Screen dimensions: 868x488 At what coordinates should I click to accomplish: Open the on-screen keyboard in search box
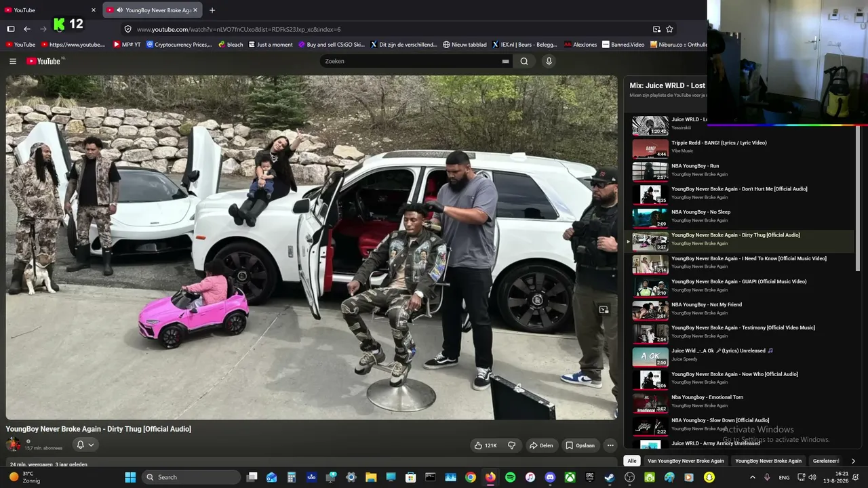[x=505, y=61]
